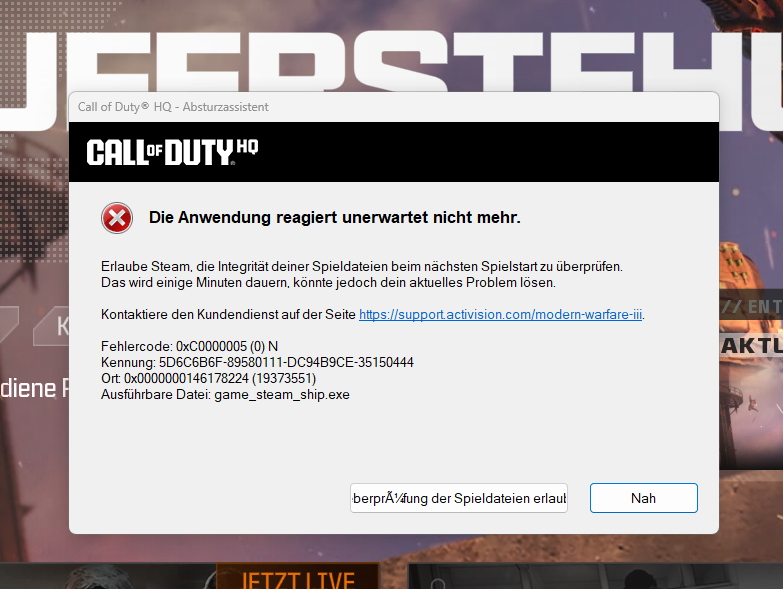Allow Steam to verify the Spieldateien
783x589 pixels.
pos(459,498)
